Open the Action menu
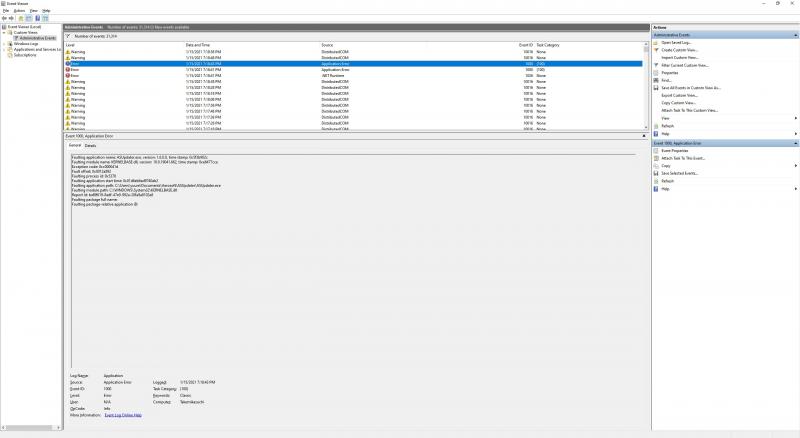The height and width of the screenshot is (438, 800). [x=19, y=11]
